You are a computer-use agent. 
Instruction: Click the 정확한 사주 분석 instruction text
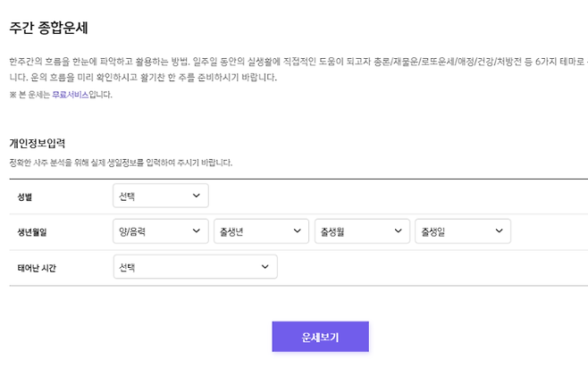pos(121,163)
